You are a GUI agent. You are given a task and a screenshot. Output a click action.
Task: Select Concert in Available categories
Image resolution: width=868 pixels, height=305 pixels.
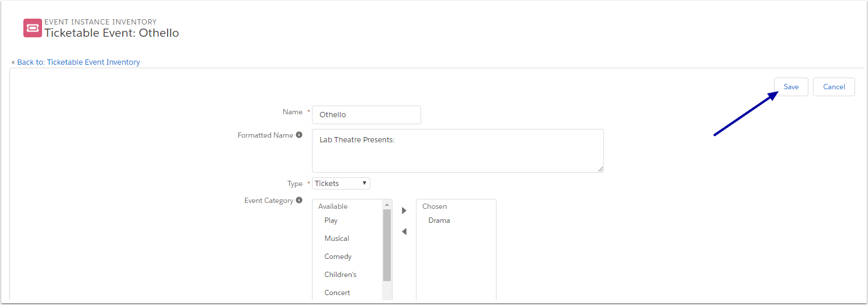[337, 293]
